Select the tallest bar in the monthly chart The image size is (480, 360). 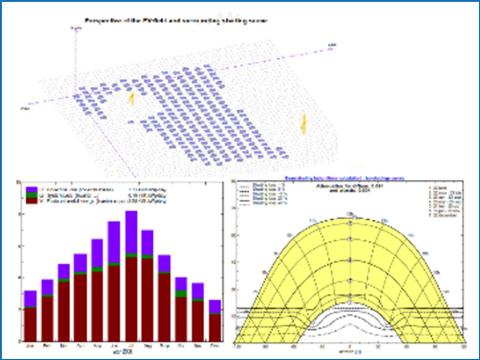[x=131, y=276]
